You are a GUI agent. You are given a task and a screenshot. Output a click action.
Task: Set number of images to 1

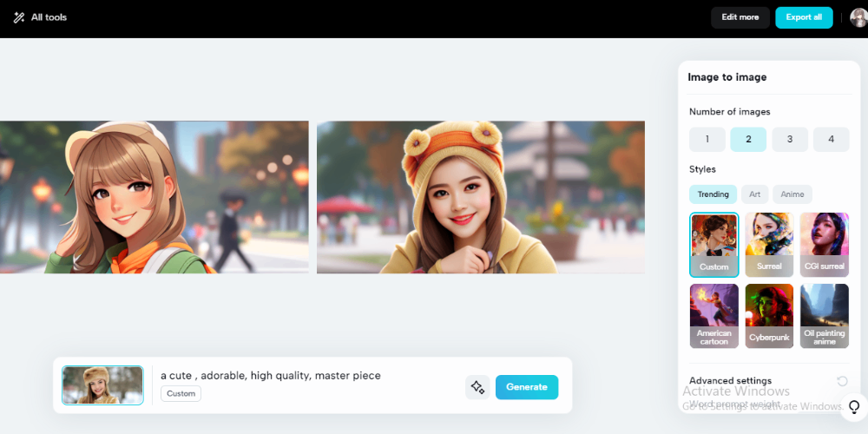[x=707, y=140]
